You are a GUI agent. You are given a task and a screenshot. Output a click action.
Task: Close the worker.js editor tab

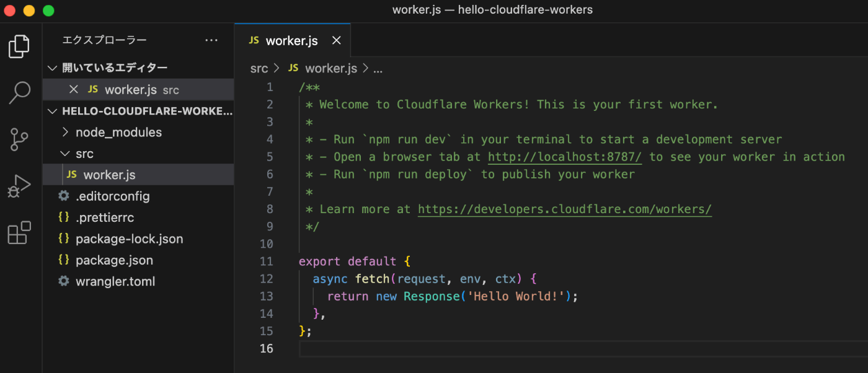coord(337,40)
